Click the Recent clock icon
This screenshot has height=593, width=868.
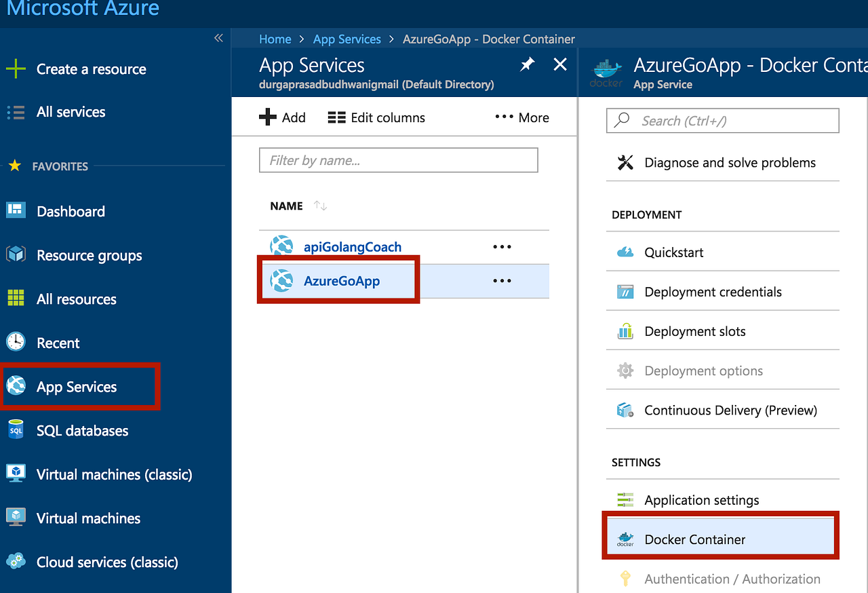coord(15,343)
